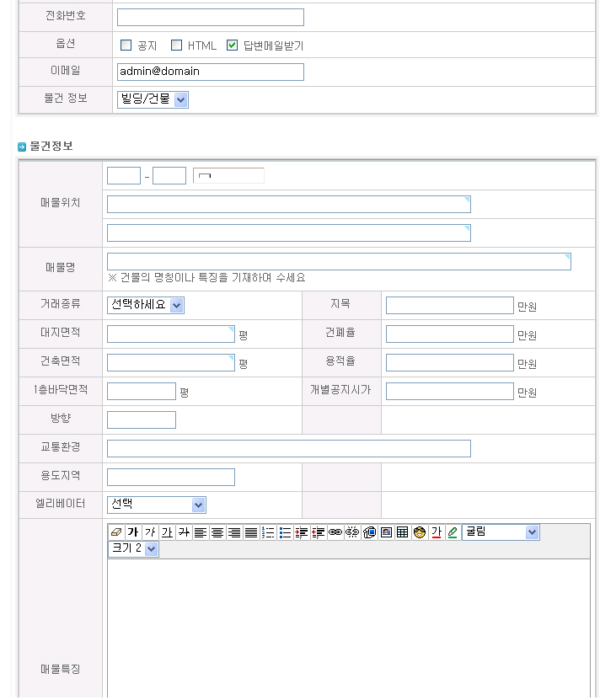Open the emoticon smiley picker
Screen dimensions: 600x700
click(420, 532)
